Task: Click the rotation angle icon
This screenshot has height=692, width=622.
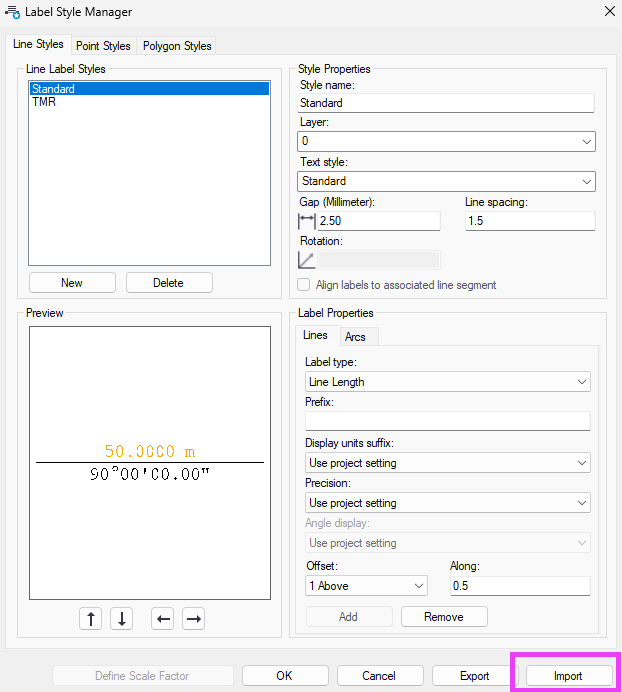Action: (306, 260)
